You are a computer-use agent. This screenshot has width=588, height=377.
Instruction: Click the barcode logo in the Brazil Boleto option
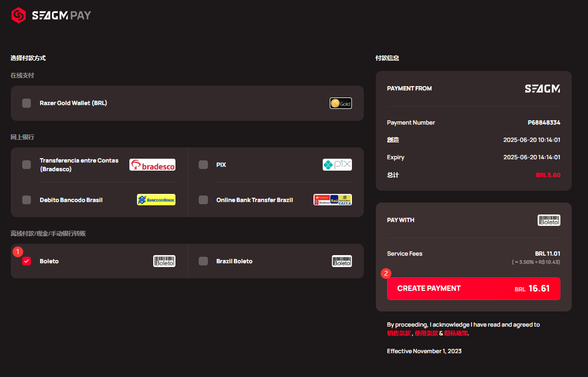click(342, 261)
